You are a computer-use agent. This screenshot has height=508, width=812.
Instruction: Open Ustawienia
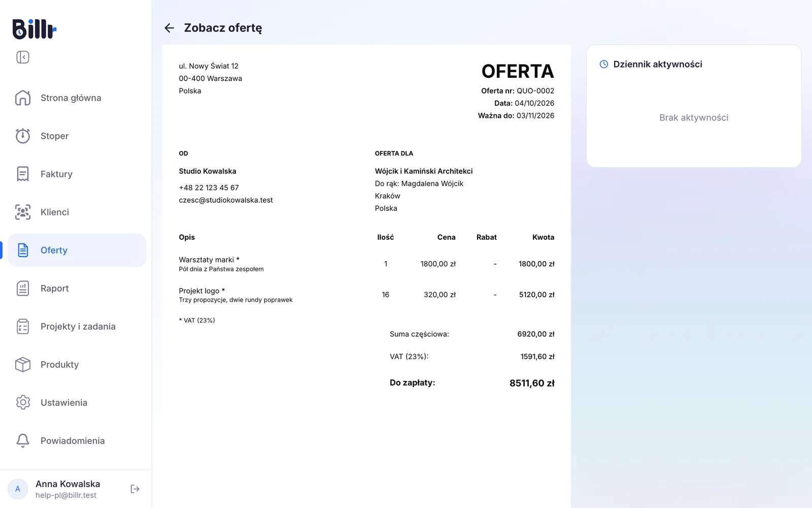[x=77, y=402]
